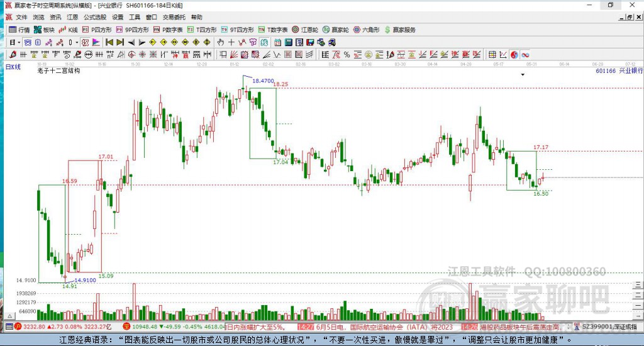The height and width of the screenshot is (346, 644).
Task: Open the 9P四方形 tool
Action: pos(132,30)
